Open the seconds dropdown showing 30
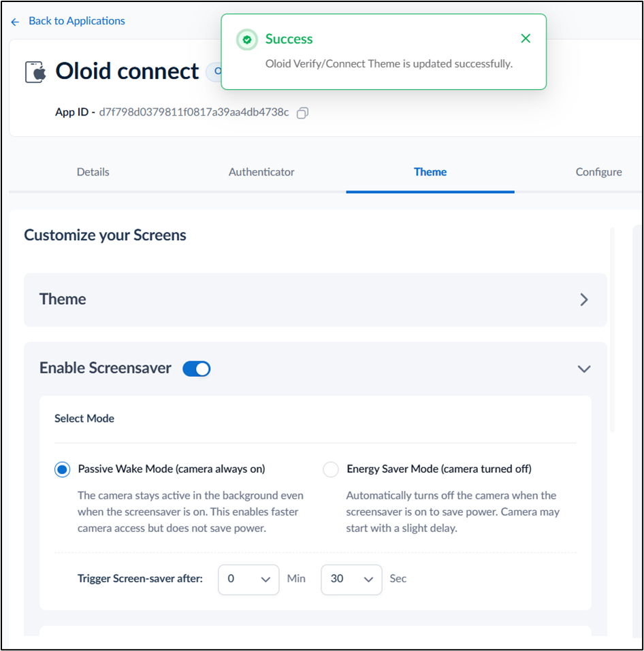The image size is (644, 651). coord(351,580)
